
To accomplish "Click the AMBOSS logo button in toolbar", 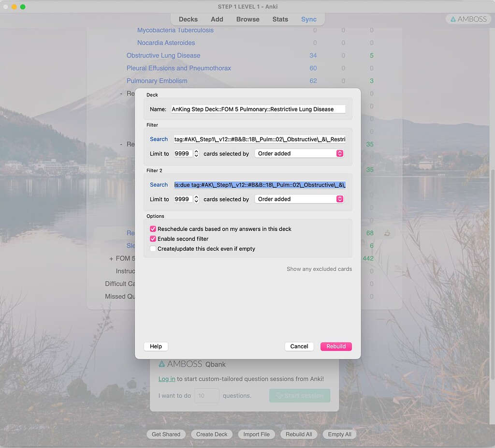I will [x=468, y=19].
